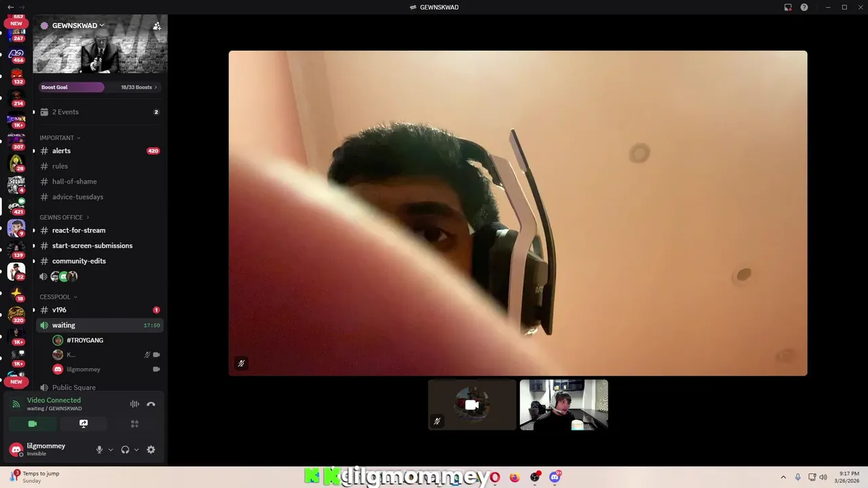Toggle camera on or off

pyautogui.click(x=32, y=424)
